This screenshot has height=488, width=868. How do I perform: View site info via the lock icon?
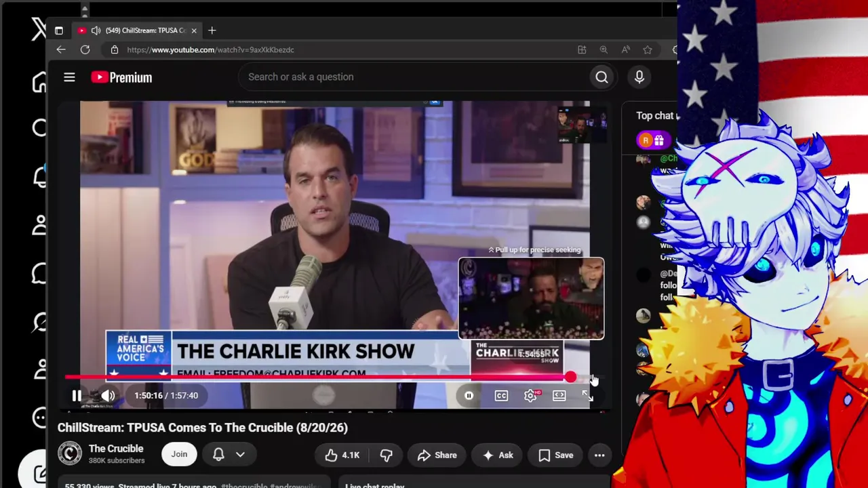(x=114, y=49)
